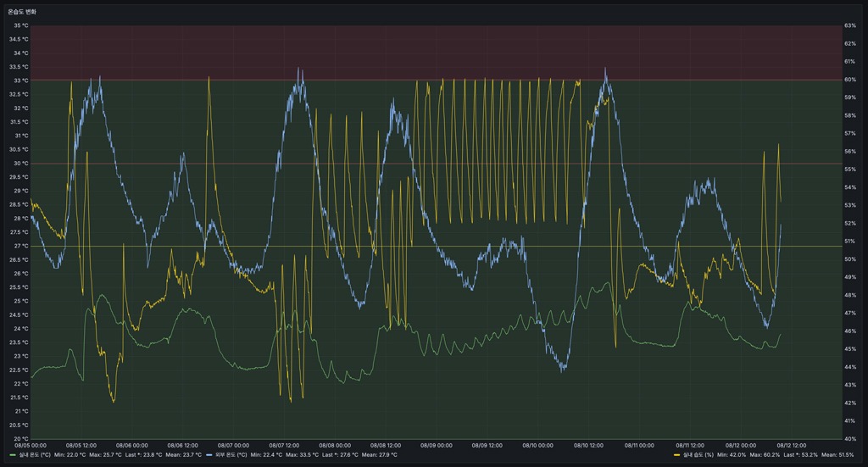Click the yellow 실내 습도 legend color swatch
Viewport: 868px width, 467px height.
tap(676, 455)
